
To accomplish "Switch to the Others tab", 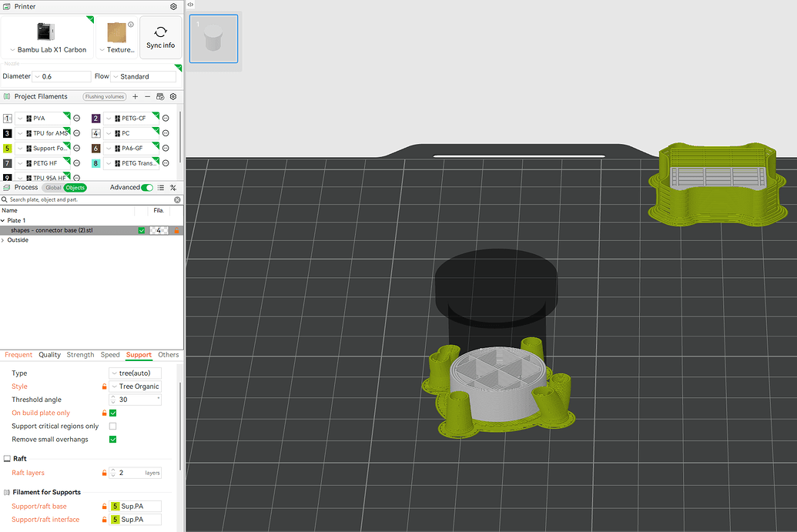I will click(168, 355).
